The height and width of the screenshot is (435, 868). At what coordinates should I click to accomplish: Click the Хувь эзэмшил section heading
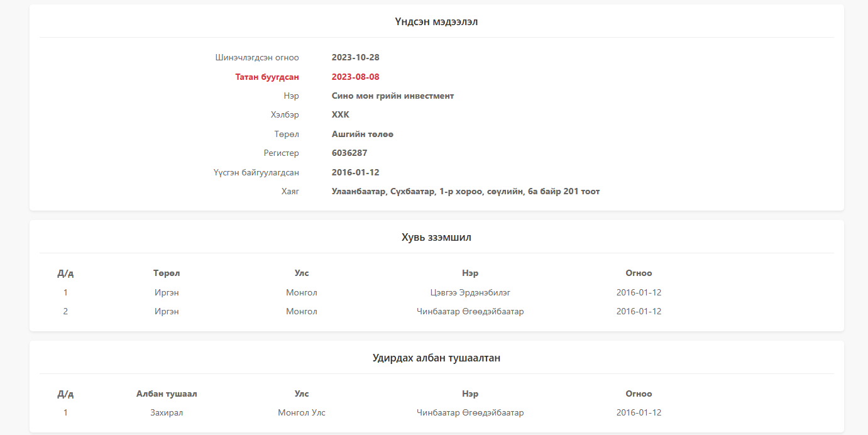click(436, 237)
